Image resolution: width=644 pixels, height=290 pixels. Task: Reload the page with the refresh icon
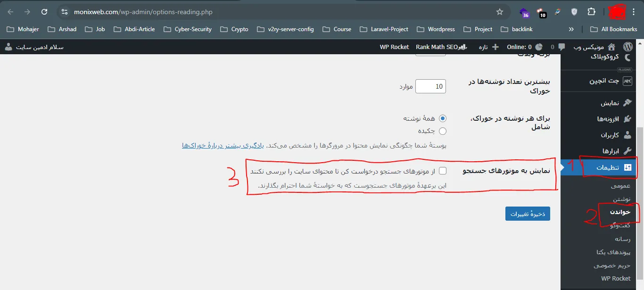click(44, 12)
